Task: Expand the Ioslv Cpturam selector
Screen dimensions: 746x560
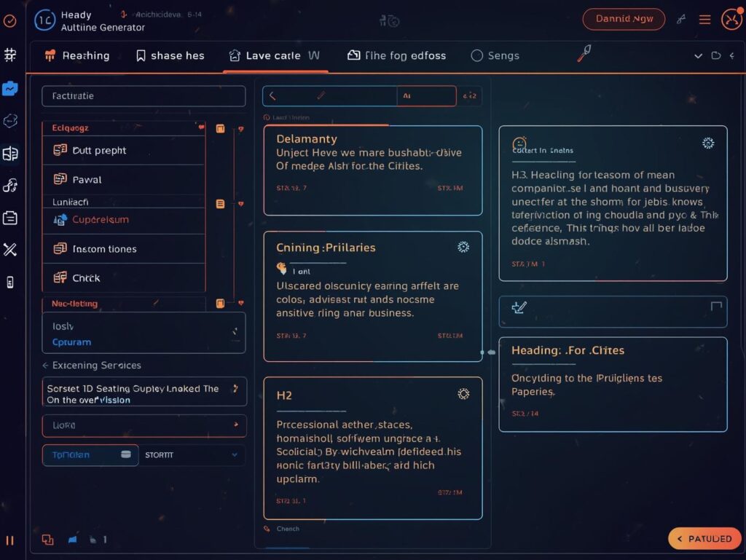Action: (235, 333)
